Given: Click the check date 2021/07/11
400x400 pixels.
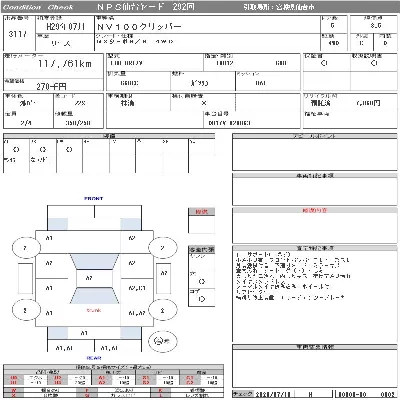Looking at the screenshot, I should click(273, 394).
